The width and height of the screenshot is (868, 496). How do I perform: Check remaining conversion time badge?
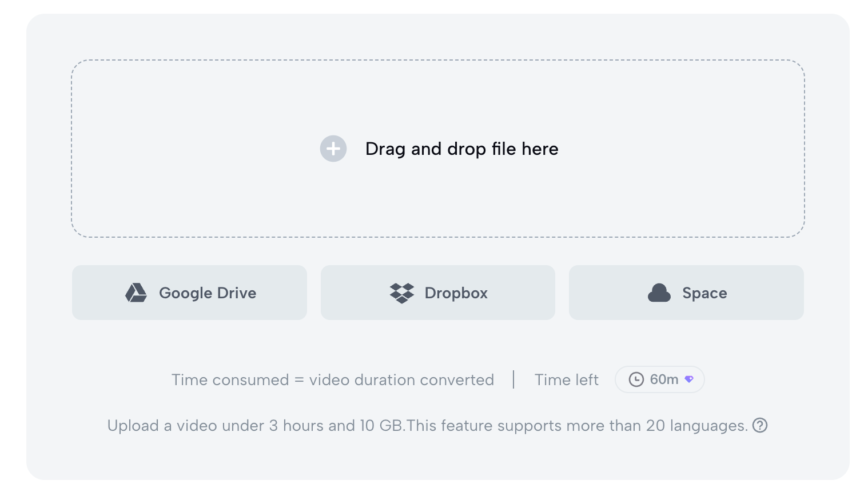coord(659,379)
